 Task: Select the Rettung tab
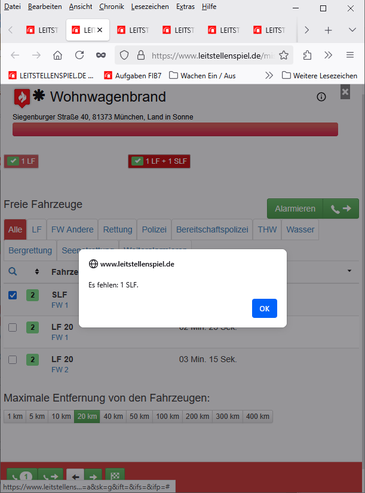[118, 230]
